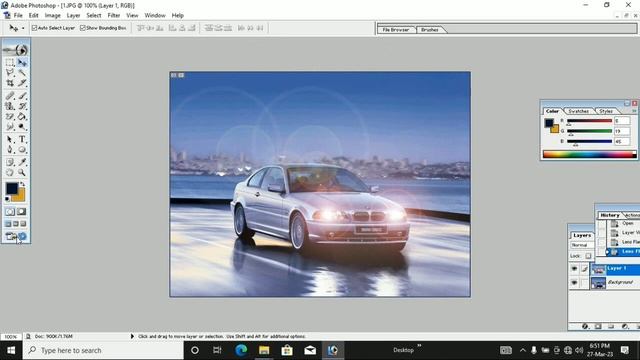Open the Image menu

[53, 15]
